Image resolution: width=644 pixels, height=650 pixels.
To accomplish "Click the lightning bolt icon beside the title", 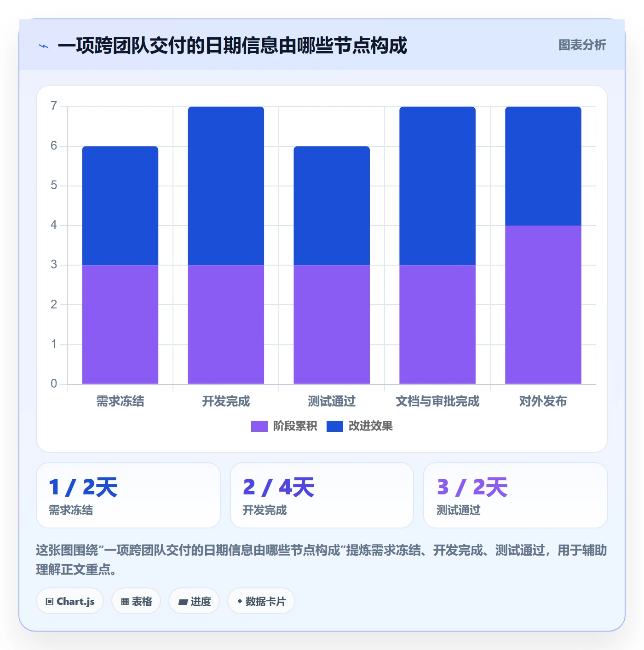I will tap(44, 46).
